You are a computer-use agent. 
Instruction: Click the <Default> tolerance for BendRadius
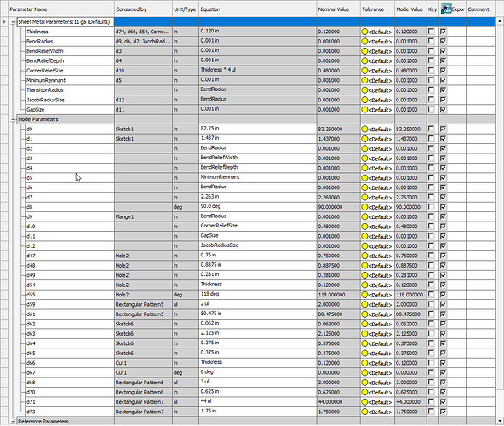(381, 42)
